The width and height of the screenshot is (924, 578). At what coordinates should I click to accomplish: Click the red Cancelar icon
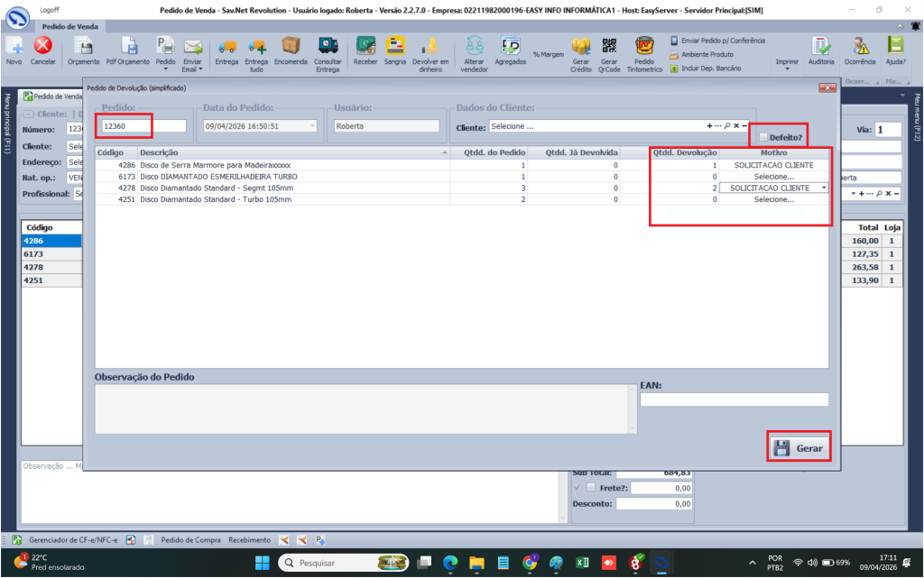click(42, 46)
